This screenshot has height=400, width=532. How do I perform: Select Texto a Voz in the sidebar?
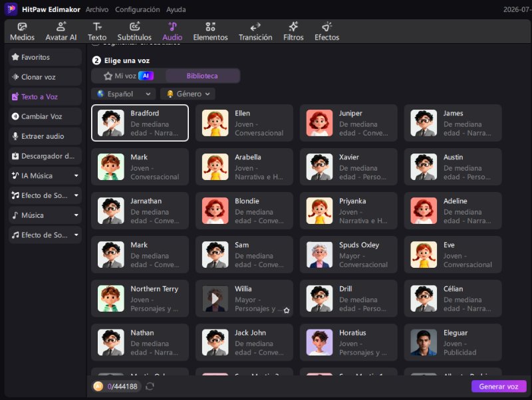point(45,96)
